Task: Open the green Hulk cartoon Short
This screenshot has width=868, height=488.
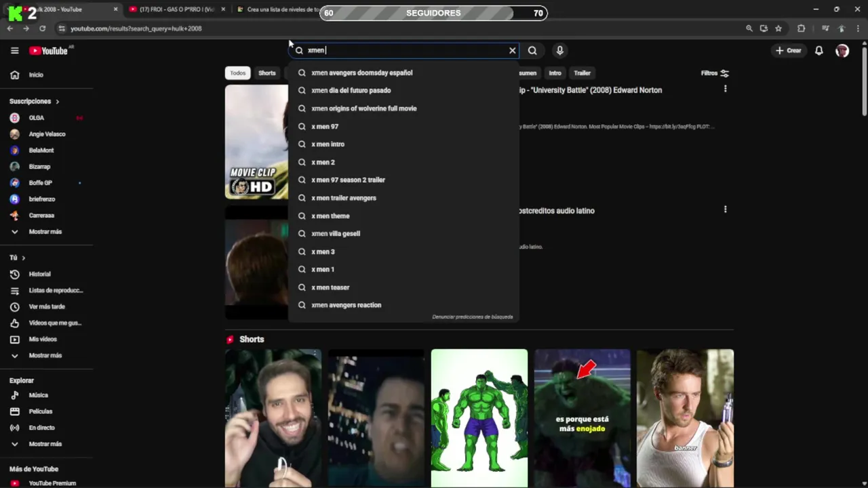Action: tap(479, 418)
